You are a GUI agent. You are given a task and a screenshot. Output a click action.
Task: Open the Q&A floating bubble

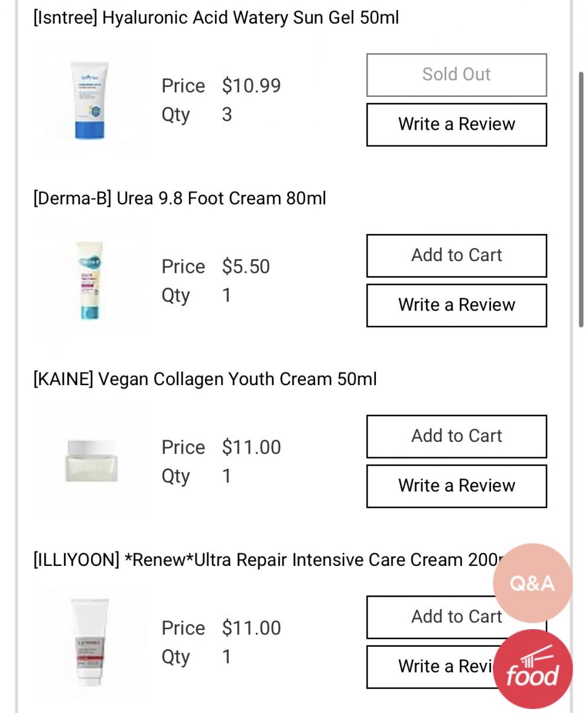tap(532, 583)
